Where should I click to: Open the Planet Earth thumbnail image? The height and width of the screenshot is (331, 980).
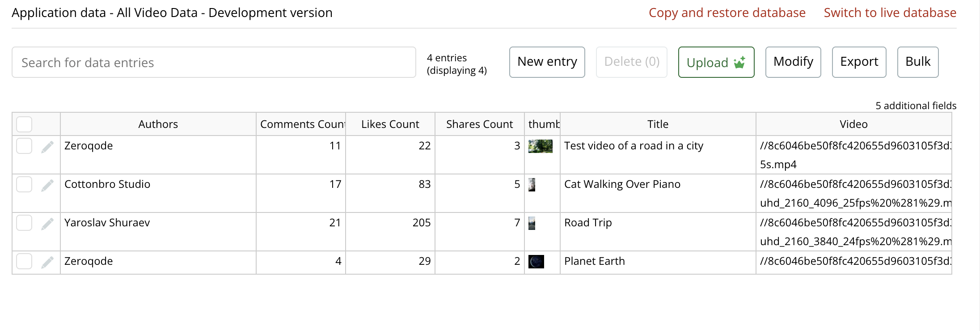tap(536, 262)
